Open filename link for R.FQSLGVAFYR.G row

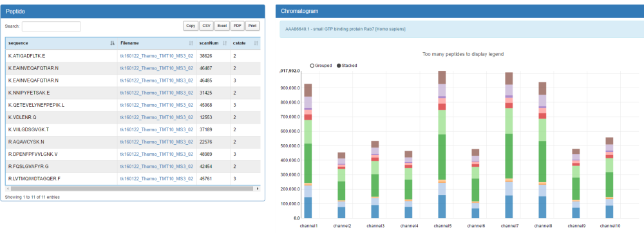pos(156,167)
